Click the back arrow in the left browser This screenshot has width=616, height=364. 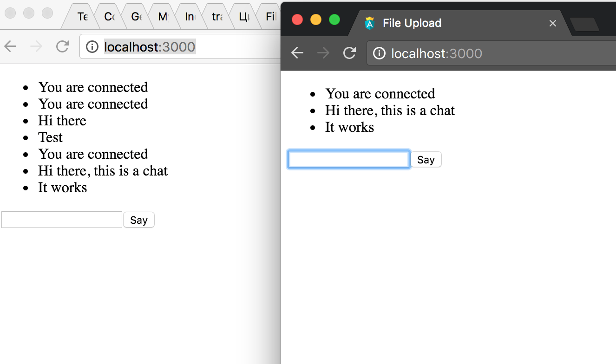(10, 46)
